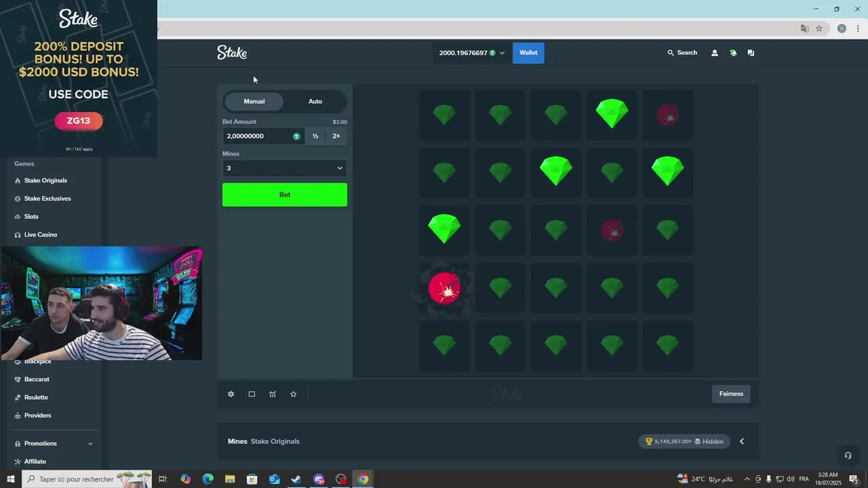Select the large red exploded mine tile
The height and width of the screenshot is (488, 868).
(x=444, y=289)
